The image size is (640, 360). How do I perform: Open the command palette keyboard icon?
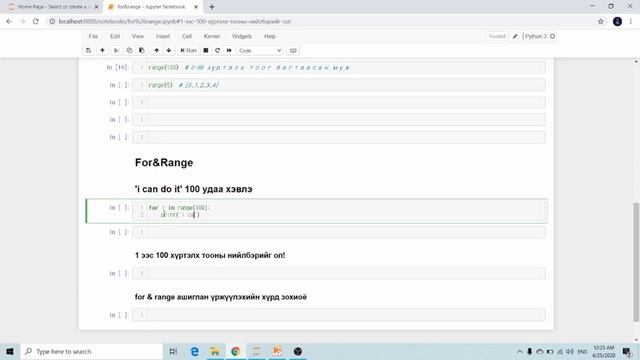coord(293,51)
